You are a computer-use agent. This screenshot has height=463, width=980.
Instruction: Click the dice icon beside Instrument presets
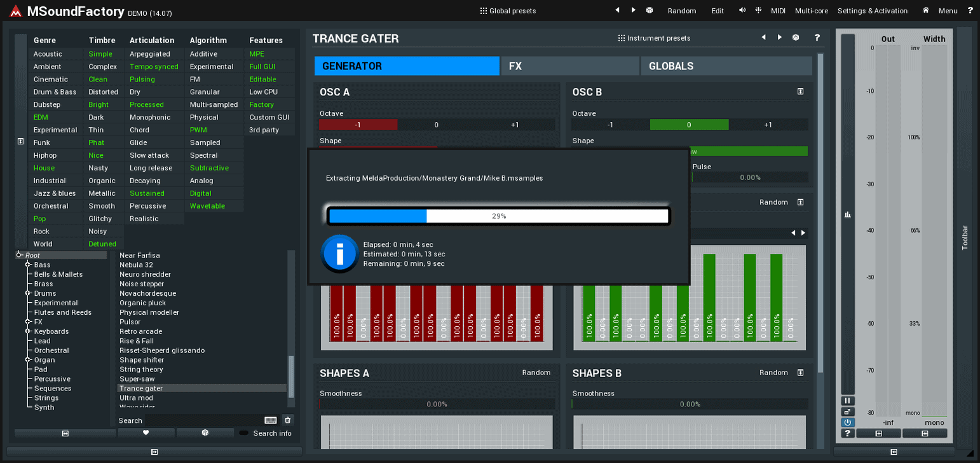pos(796,38)
